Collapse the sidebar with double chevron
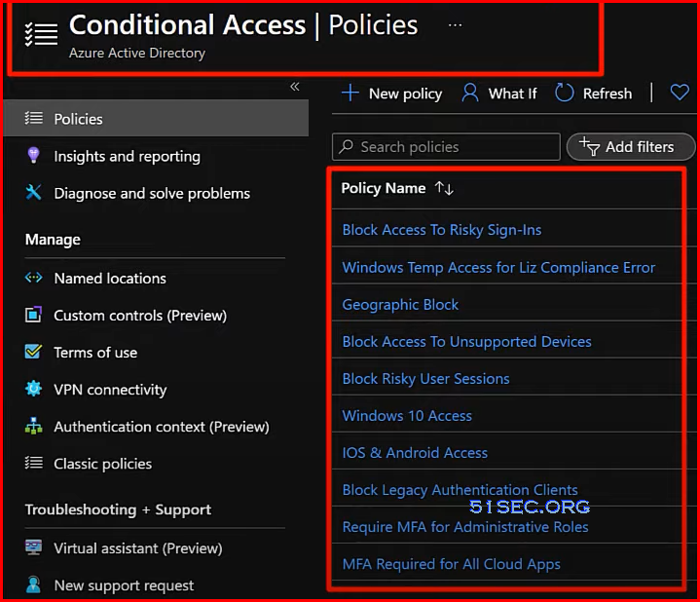The height and width of the screenshot is (602, 700). [295, 86]
